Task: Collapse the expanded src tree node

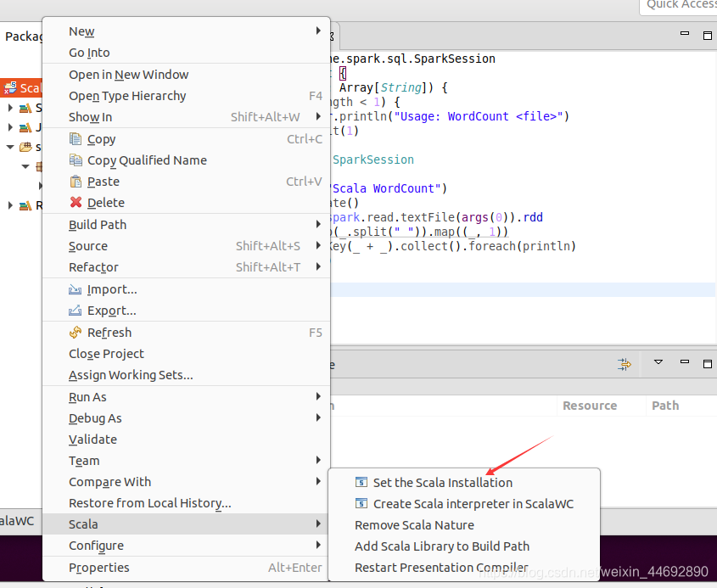Action: (10, 148)
